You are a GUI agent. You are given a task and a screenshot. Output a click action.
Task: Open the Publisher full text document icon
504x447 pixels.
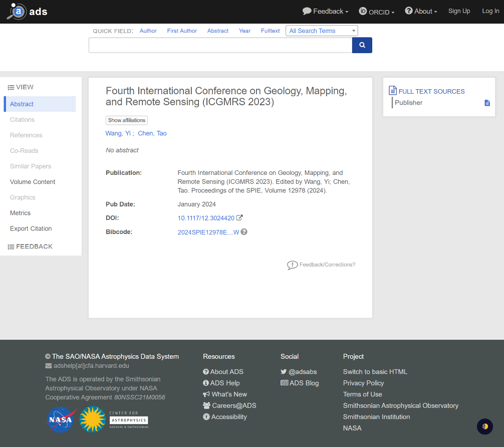coord(487,103)
